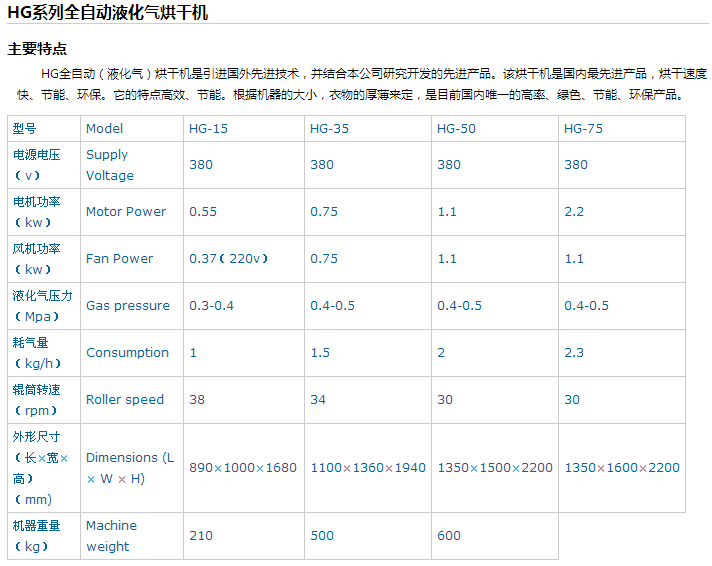Click the Gas pressure row label
Viewport: 712px width, 566px height.
click(128, 306)
